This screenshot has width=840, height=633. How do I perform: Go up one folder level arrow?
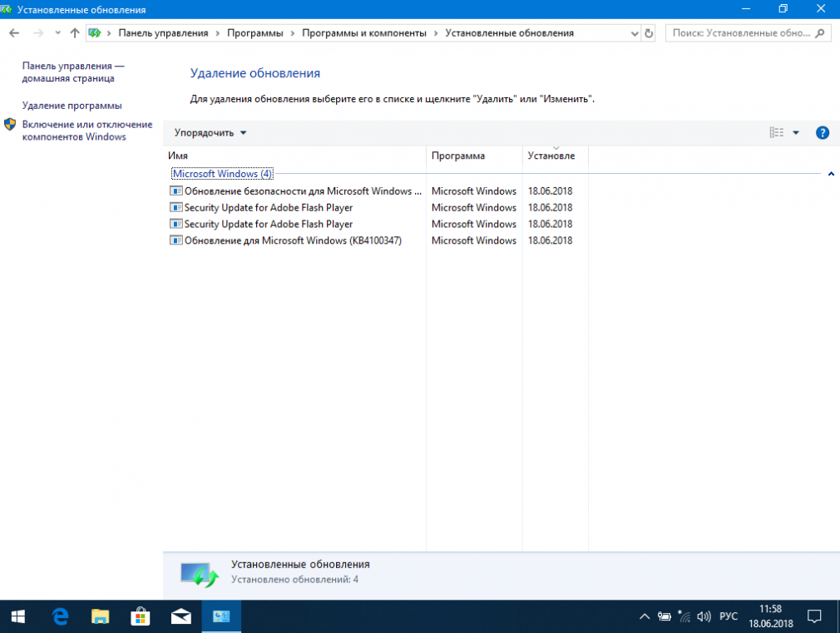click(75, 33)
